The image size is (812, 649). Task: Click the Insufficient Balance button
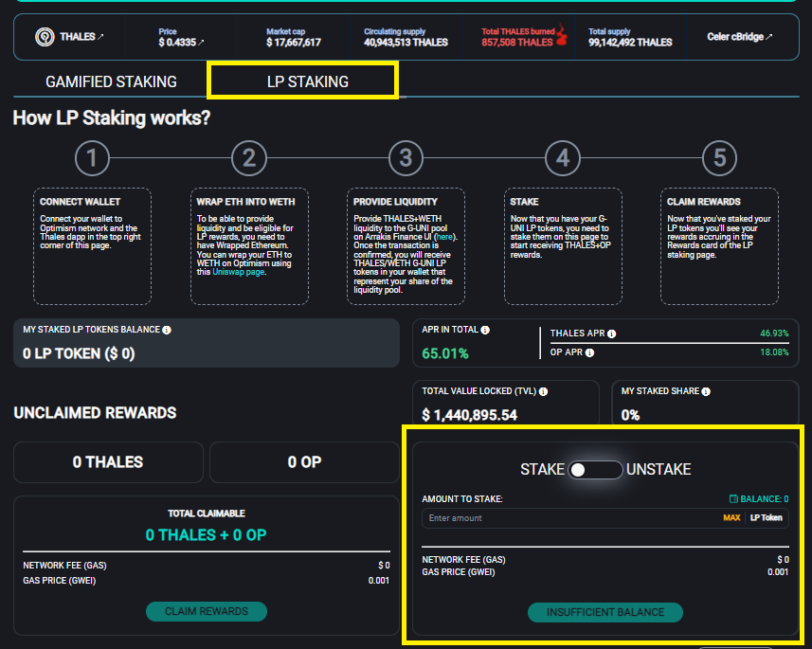604,612
